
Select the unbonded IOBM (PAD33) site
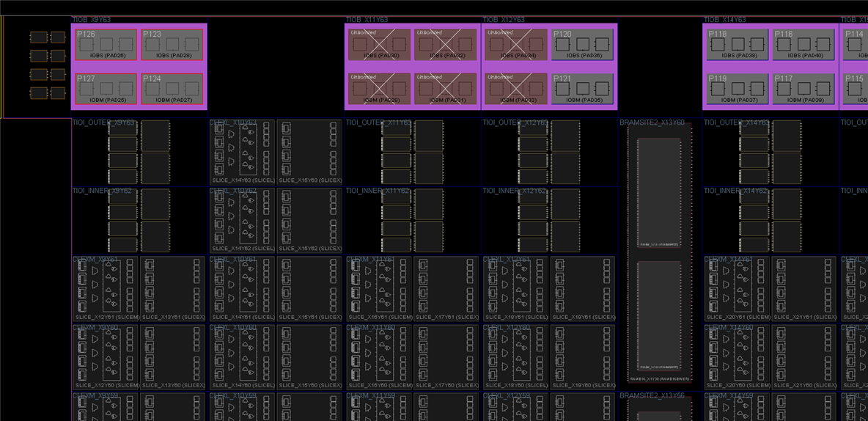click(x=517, y=89)
